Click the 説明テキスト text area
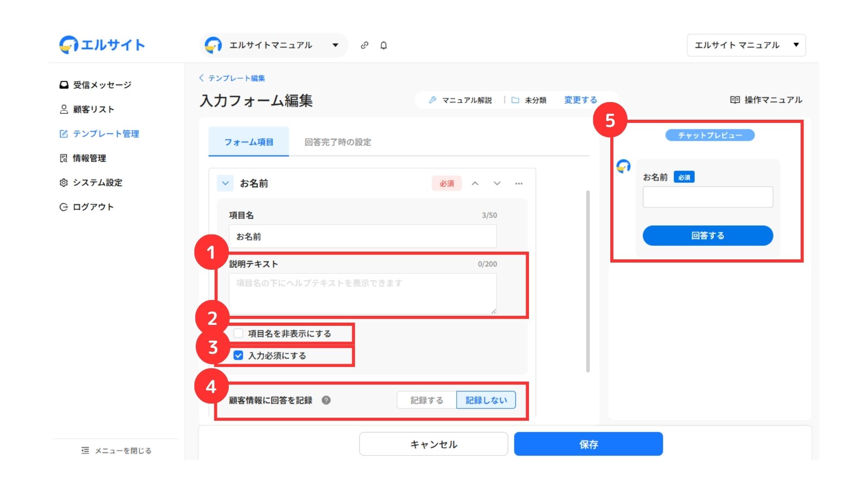Screen dimensions: 868x488 pyautogui.click(x=362, y=294)
